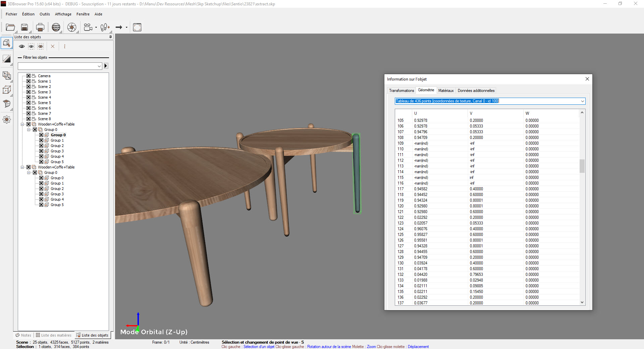Viewport: 644px width, 349px height.
Task: Click the points table vertical scrollbar thumb
Action: click(x=582, y=166)
